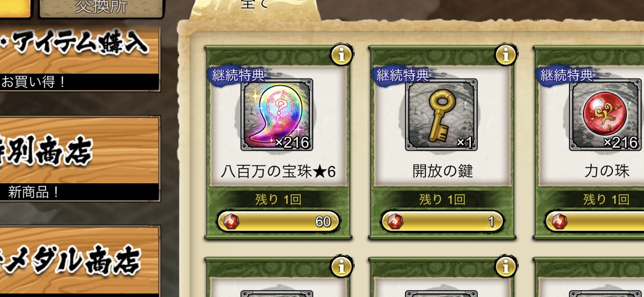
Task: Buy 八百万の宝珠★6 for 60 gems
Action: (278, 221)
